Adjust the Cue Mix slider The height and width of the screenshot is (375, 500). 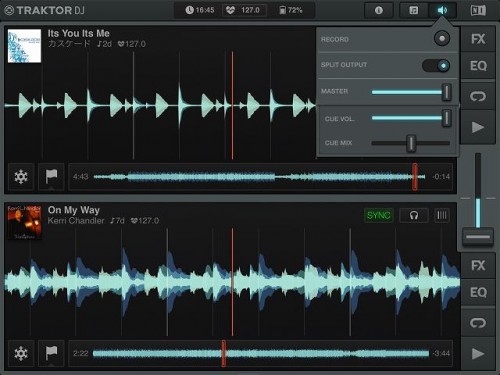(x=411, y=143)
